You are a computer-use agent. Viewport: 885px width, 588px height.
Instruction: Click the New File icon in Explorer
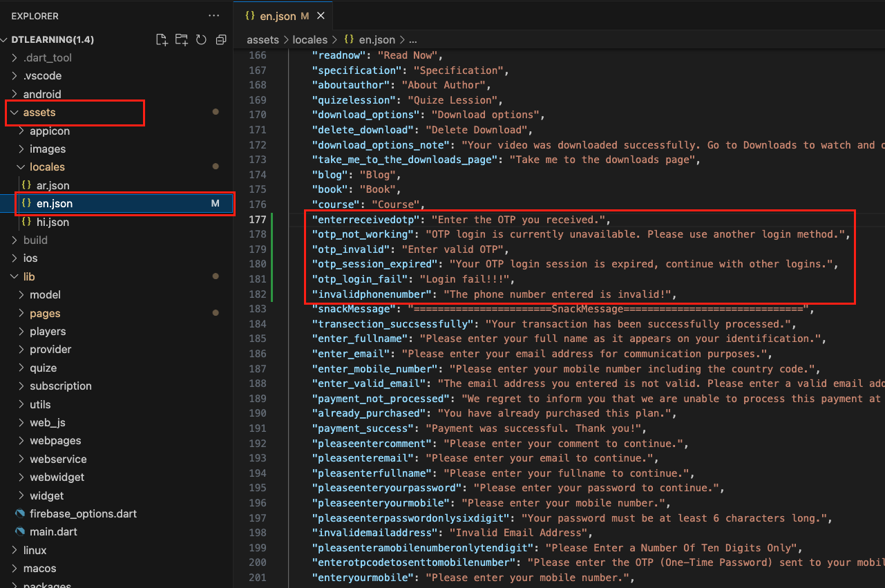coord(162,39)
